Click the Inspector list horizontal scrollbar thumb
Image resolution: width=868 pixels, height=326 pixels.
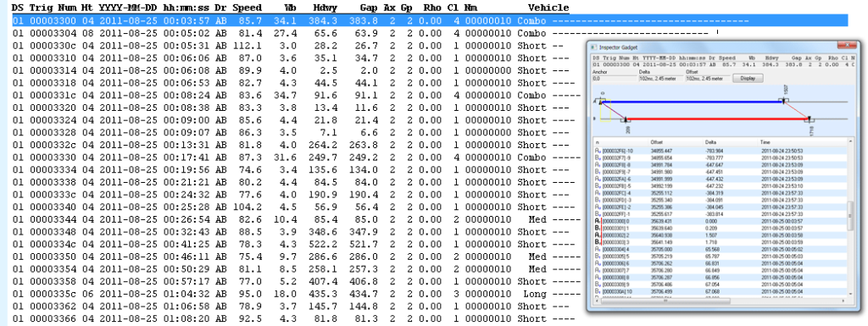[x=665, y=301]
